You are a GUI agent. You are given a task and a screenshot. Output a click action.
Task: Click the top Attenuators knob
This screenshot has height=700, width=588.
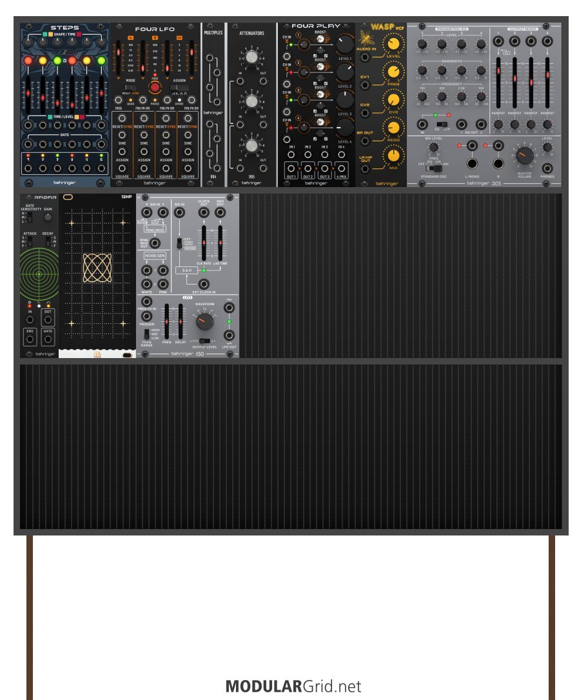click(251, 57)
